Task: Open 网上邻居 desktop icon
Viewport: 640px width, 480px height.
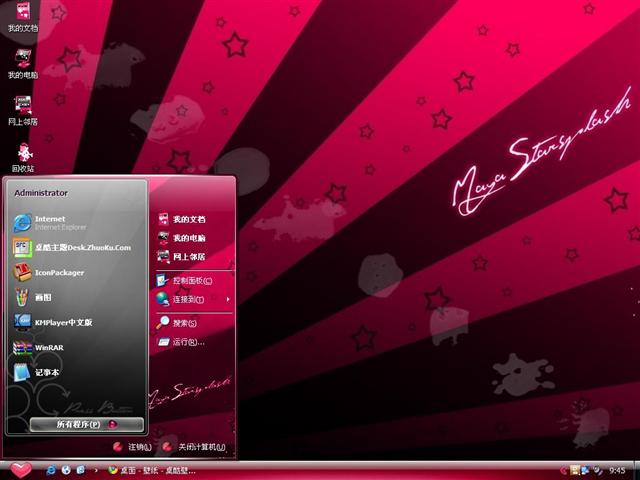Action: [23, 111]
